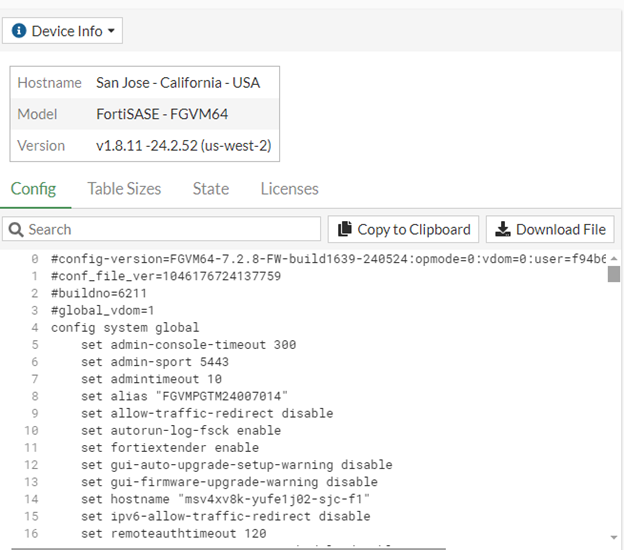Click the download arrow icon

(x=503, y=229)
